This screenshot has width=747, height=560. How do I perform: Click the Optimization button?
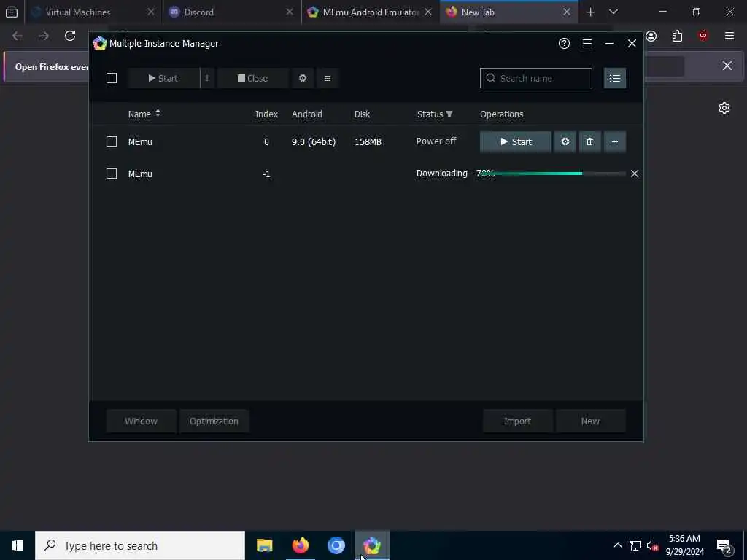[x=214, y=421]
